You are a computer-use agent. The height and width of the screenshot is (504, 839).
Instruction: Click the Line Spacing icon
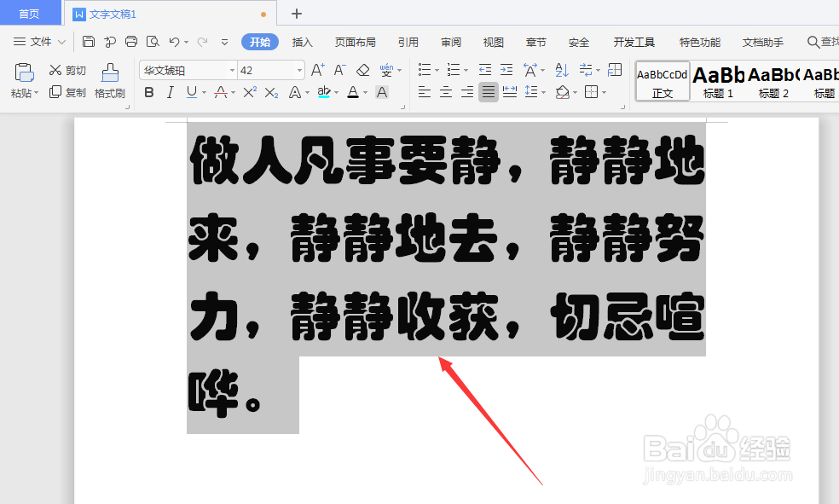(531, 92)
